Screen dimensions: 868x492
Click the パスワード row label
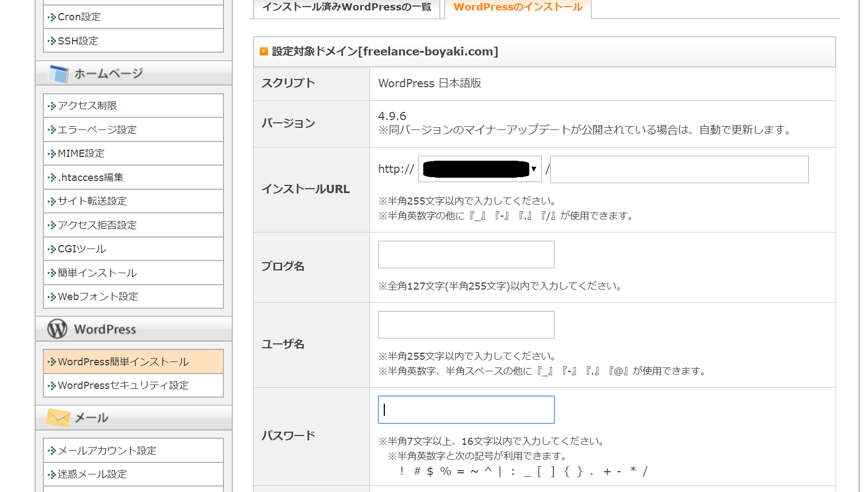coord(288,436)
